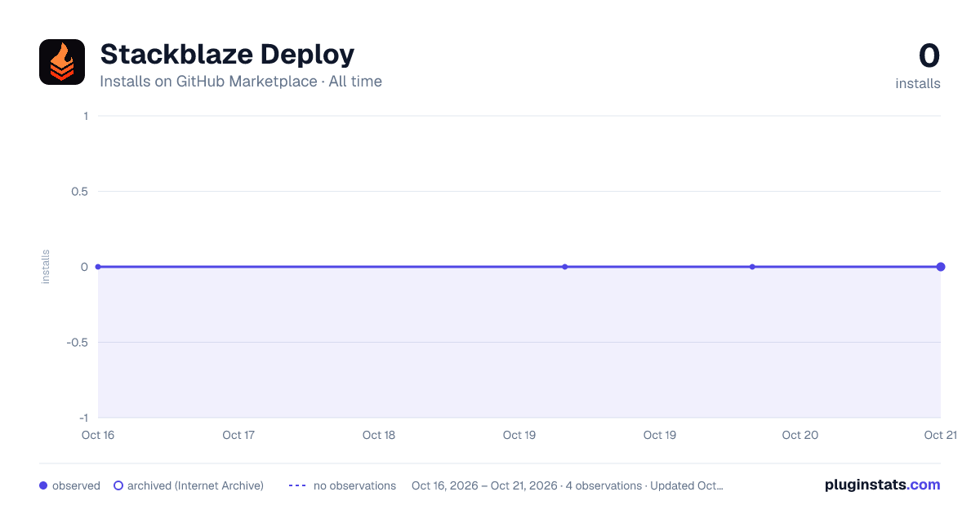Open the pluginstats.com link

(x=882, y=485)
